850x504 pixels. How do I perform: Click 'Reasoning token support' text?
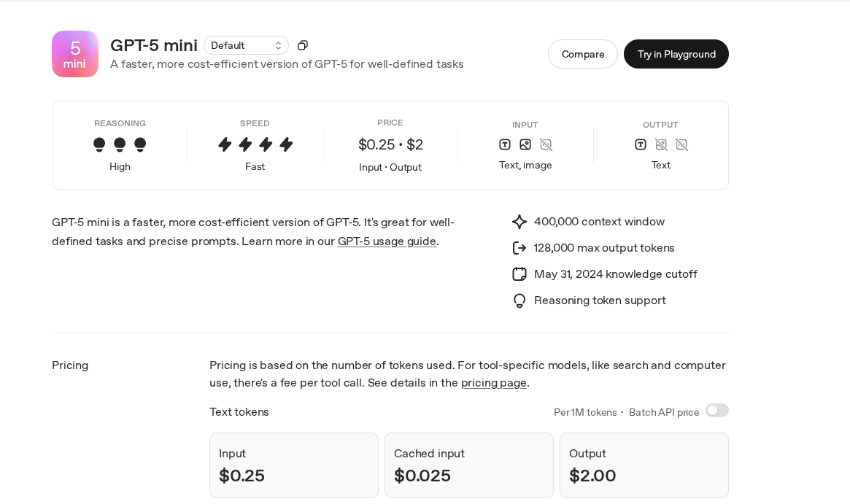(x=600, y=301)
